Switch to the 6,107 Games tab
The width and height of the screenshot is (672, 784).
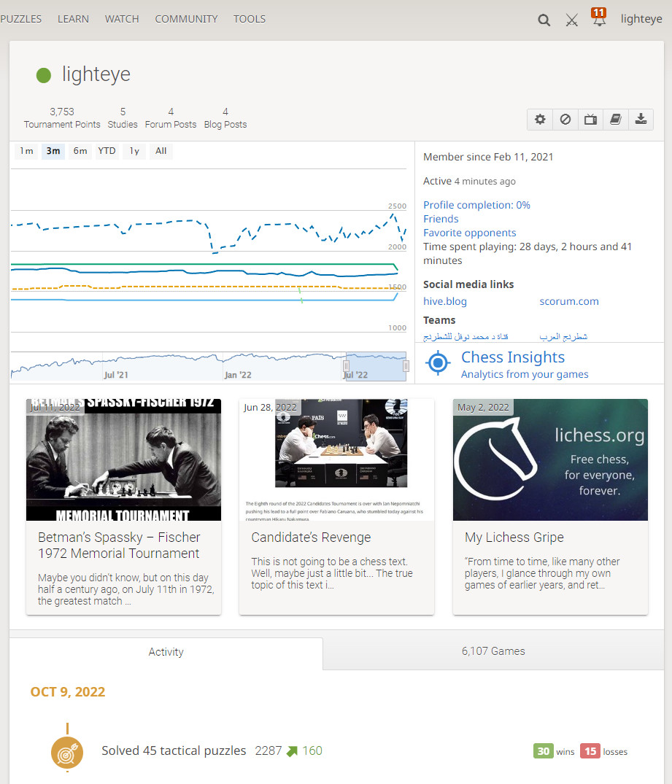click(x=493, y=651)
